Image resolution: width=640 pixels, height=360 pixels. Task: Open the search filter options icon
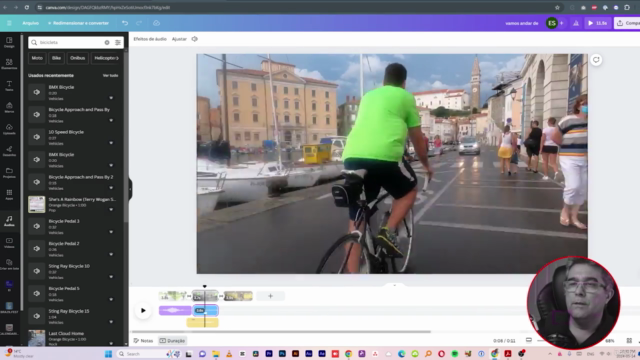click(118, 42)
